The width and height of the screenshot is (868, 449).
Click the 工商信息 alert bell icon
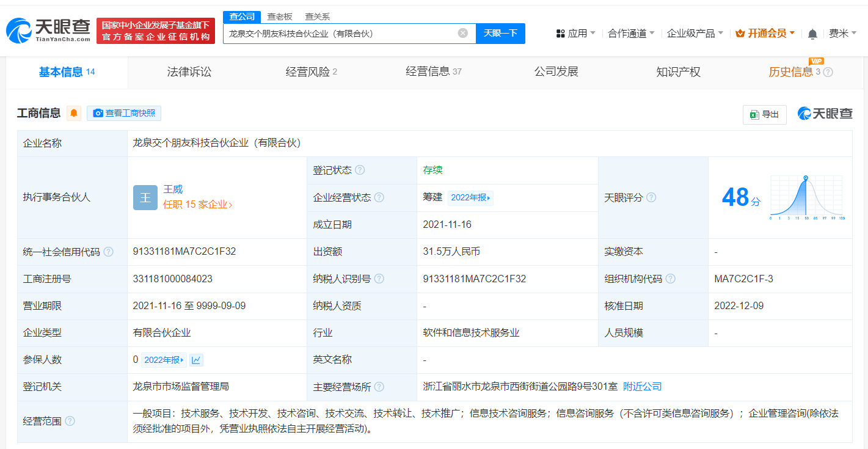click(73, 113)
